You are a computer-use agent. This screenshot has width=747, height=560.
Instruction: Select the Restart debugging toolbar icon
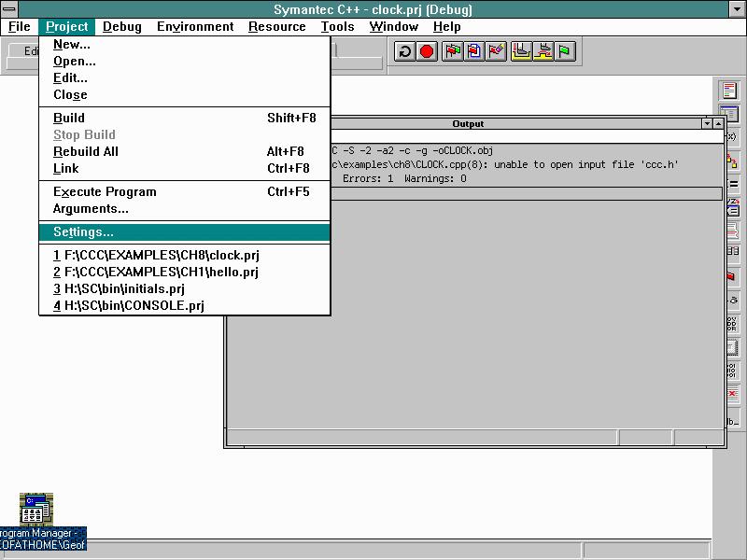pos(403,52)
